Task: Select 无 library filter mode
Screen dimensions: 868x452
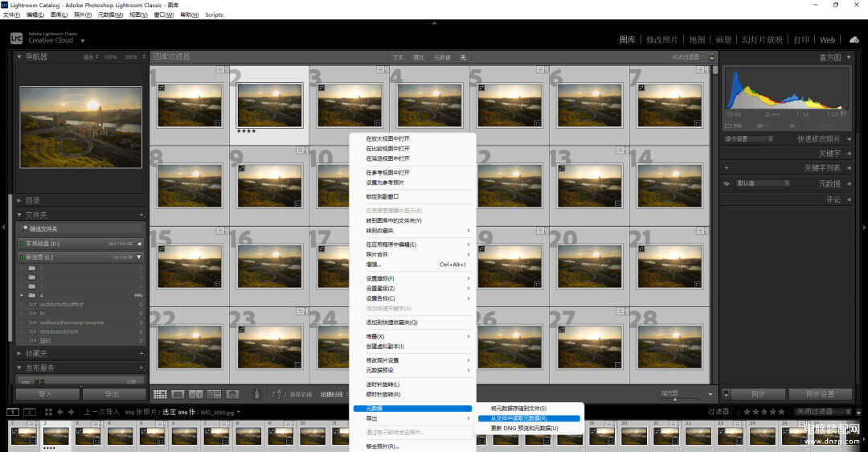Action: click(463, 57)
